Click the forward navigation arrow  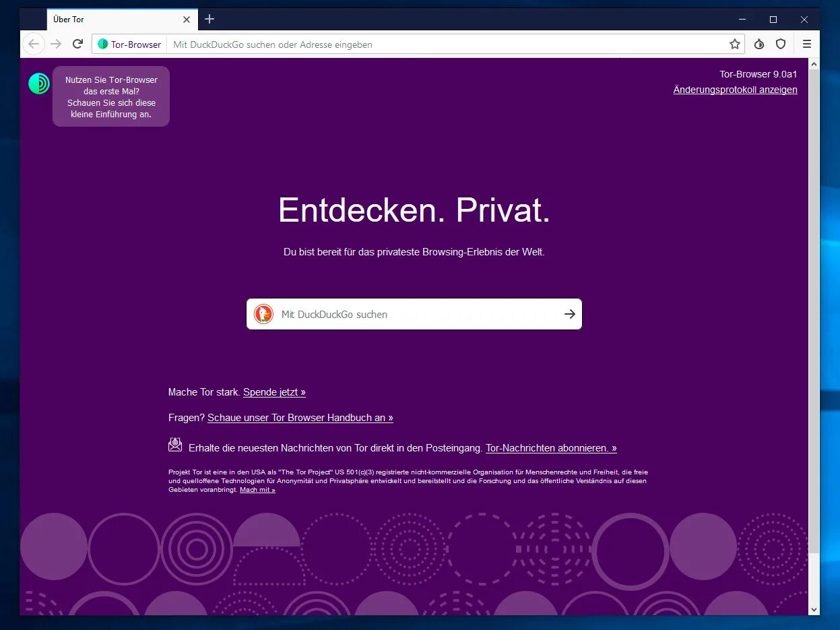tap(56, 44)
